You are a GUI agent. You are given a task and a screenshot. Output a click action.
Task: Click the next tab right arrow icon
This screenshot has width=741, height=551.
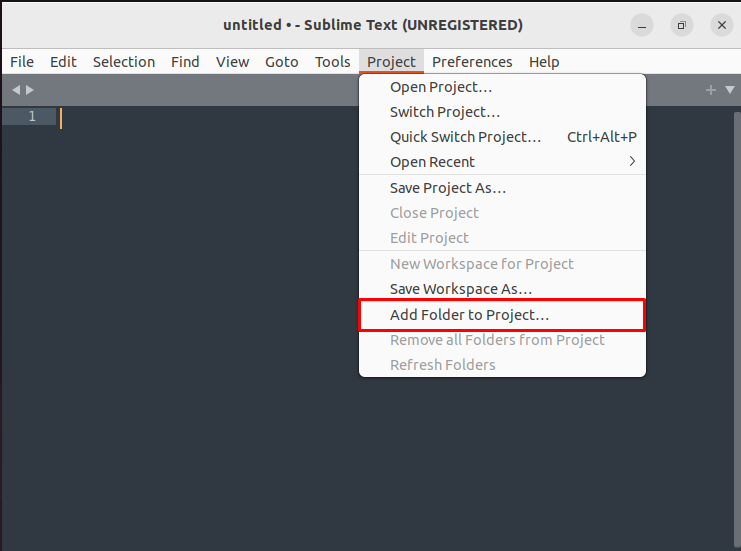coord(30,90)
